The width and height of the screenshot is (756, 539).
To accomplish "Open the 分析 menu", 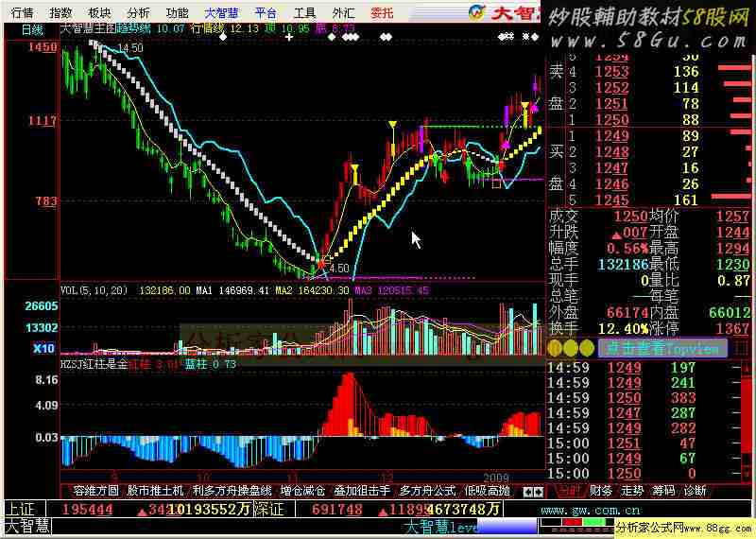I will 138,12.
